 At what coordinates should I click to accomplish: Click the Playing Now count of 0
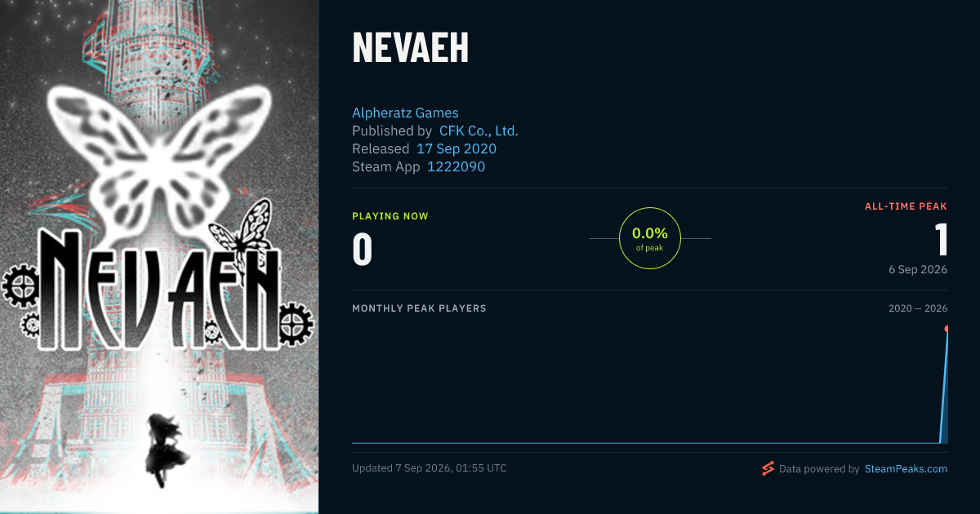click(363, 249)
